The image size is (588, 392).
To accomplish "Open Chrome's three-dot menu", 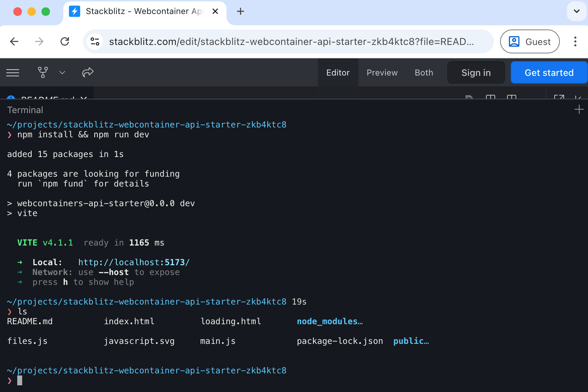I will [575, 41].
